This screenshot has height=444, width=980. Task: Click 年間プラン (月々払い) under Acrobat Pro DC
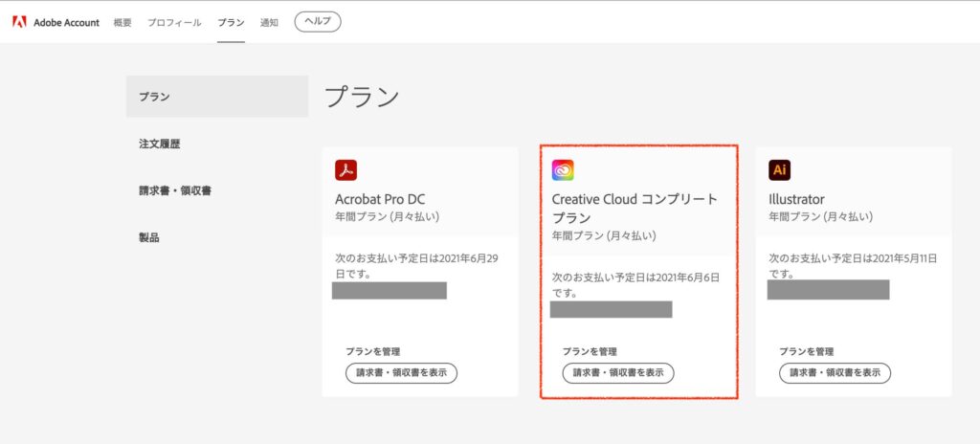tap(388, 217)
